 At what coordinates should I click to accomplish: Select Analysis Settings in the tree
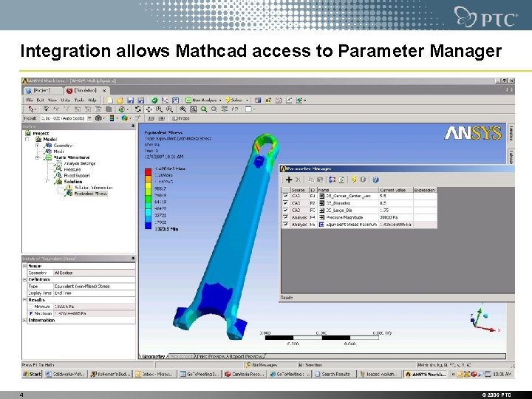(80, 163)
